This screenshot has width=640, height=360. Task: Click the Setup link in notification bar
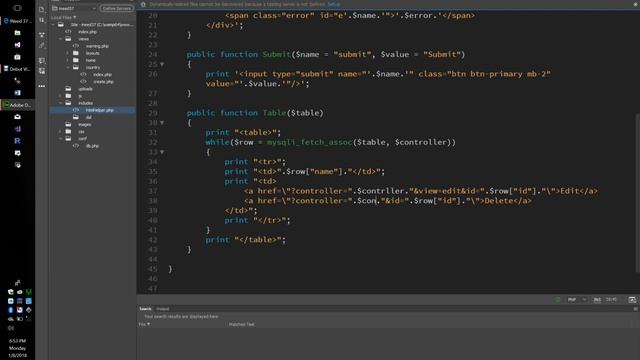click(333, 4)
